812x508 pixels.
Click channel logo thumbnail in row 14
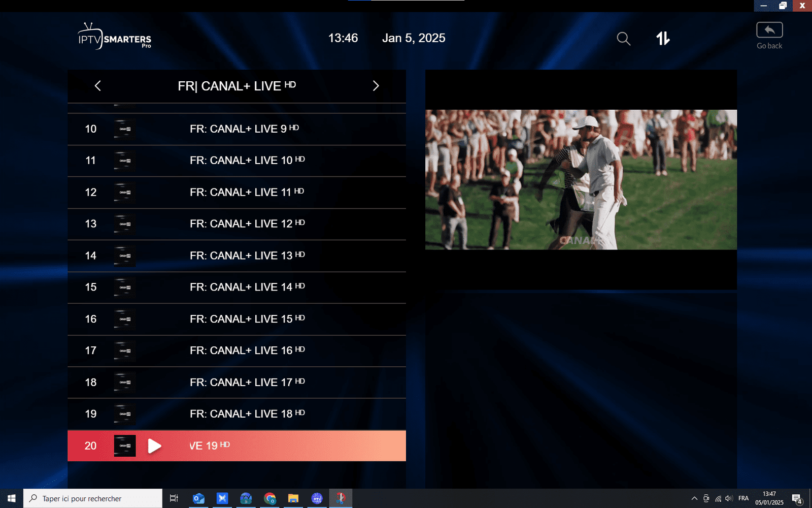point(125,256)
